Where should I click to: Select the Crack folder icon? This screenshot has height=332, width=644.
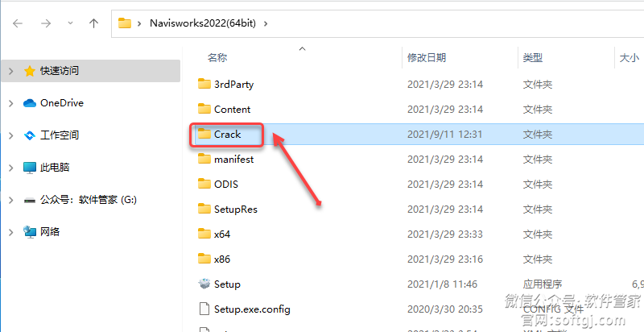204,134
